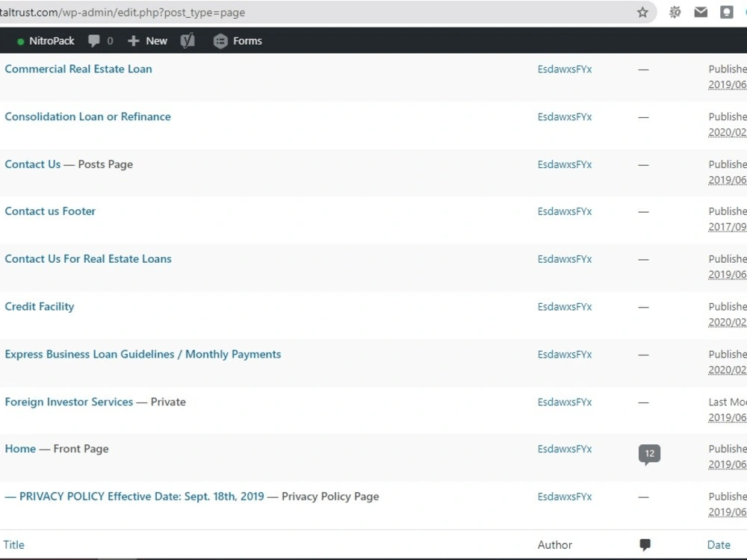Click the EsdawxsFYx author in Privacy Policy row
This screenshot has width=747, height=560.
click(565, 497)
